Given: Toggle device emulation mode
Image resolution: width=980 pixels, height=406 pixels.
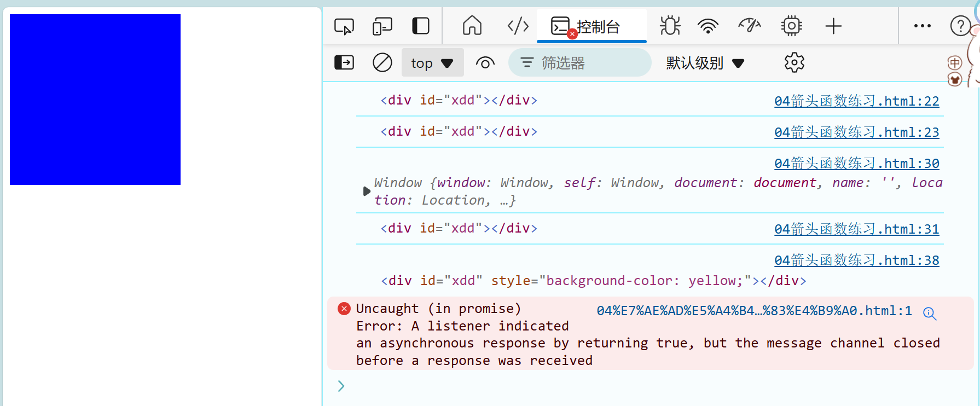Looking at the screenshot, I should 382,26.
